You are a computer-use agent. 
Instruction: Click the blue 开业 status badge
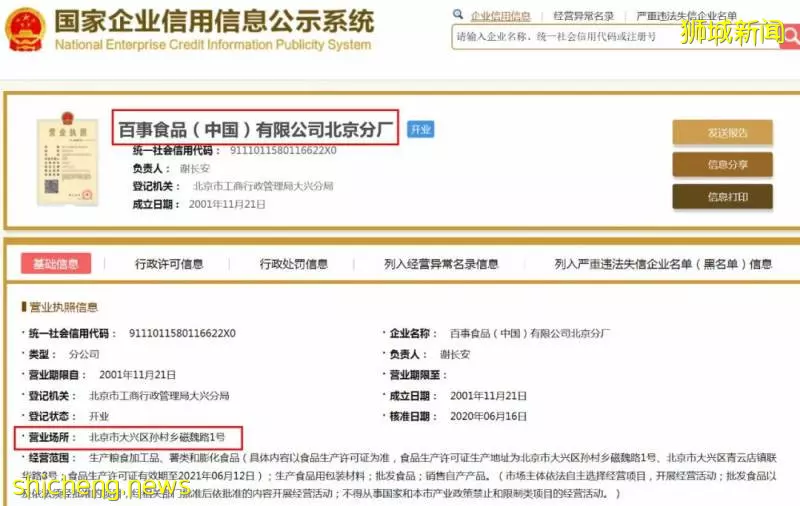420,130
